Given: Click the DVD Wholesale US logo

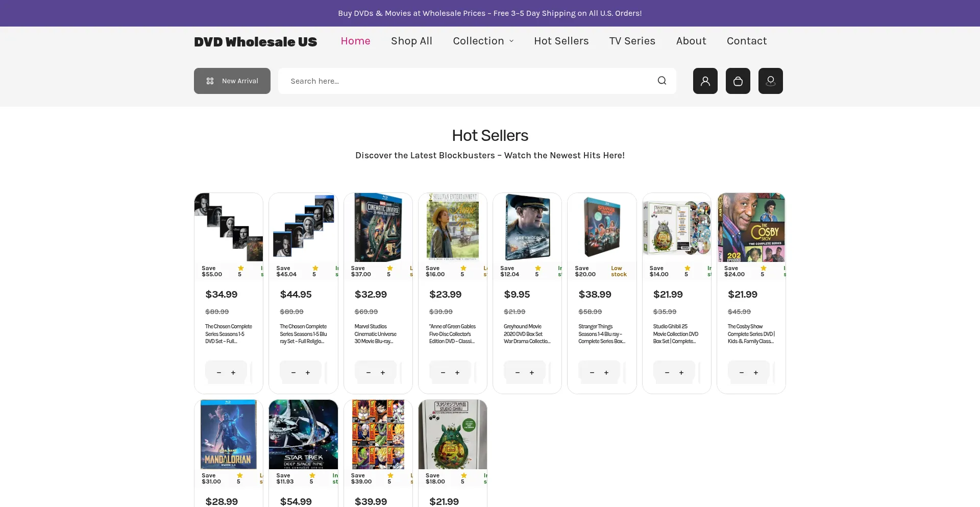Looking at the screenshot, I should (255, 42).
